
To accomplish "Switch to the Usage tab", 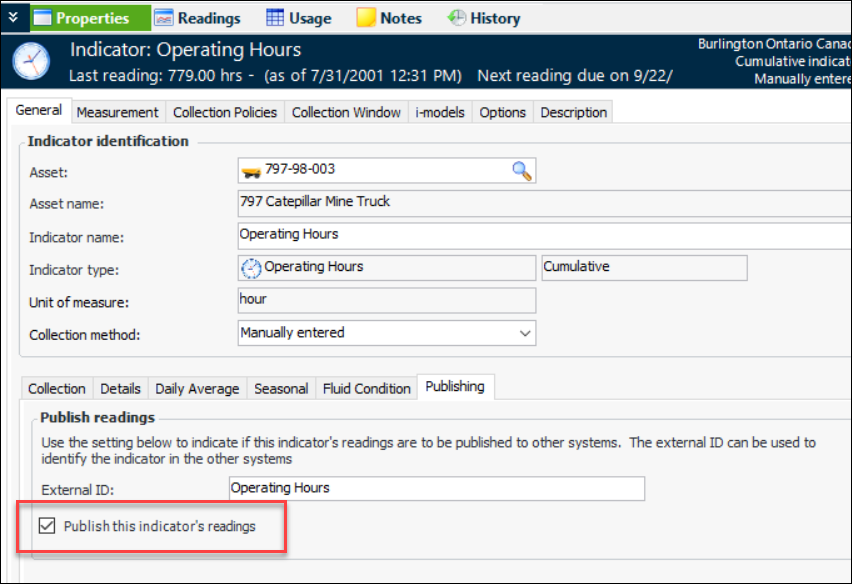I will point(299,18).
